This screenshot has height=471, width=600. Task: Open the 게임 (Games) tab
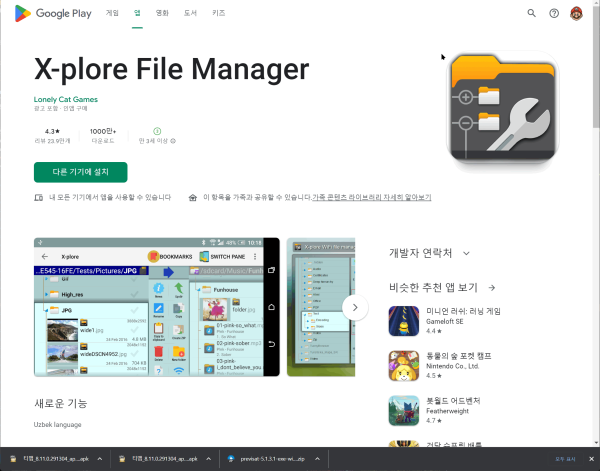tap(112, 13)
